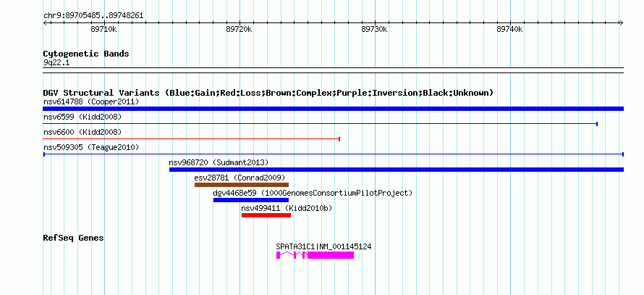644x295 pixels.
Task: Click the 89710k ruler tick label
Action: 104,30
